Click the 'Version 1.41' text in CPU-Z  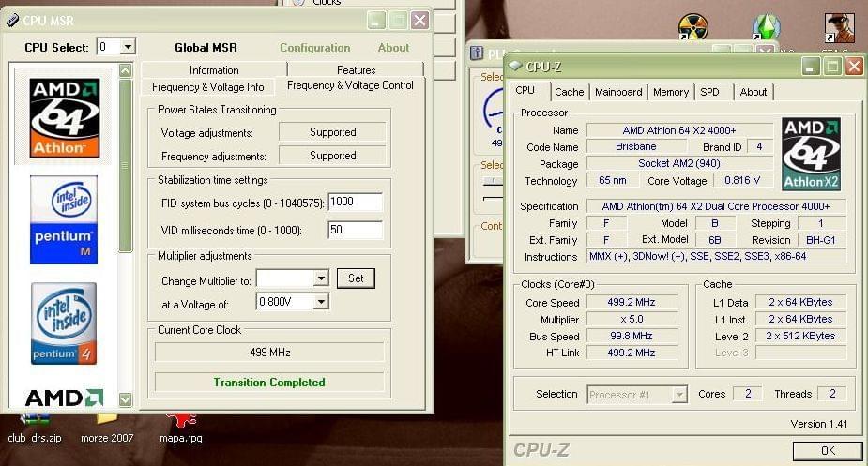click(818, 424)
